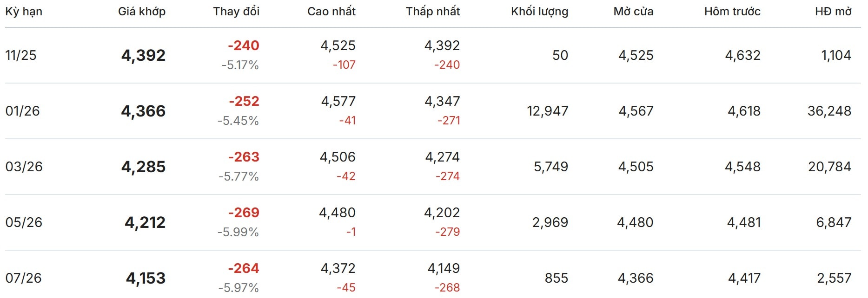Open the 05/26 contract term row
868x298 pixels.
[24, 222]
